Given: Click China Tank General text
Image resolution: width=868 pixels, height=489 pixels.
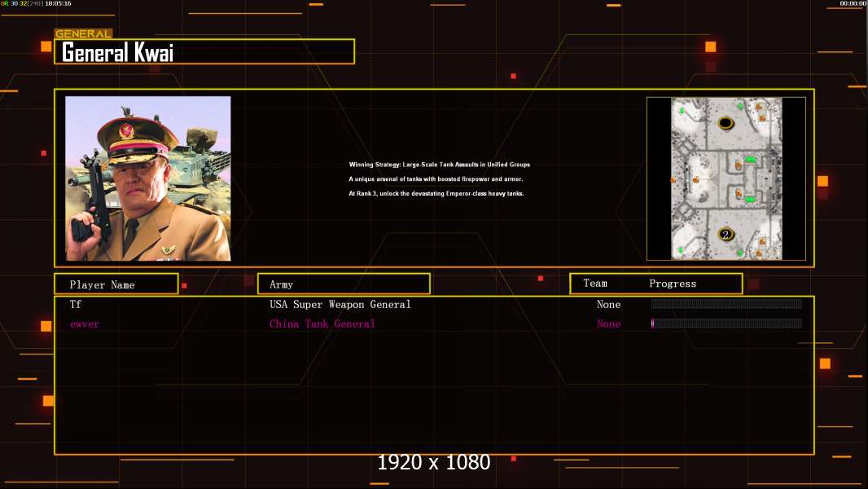Looking at the screenshot, I should click(322, 324).
